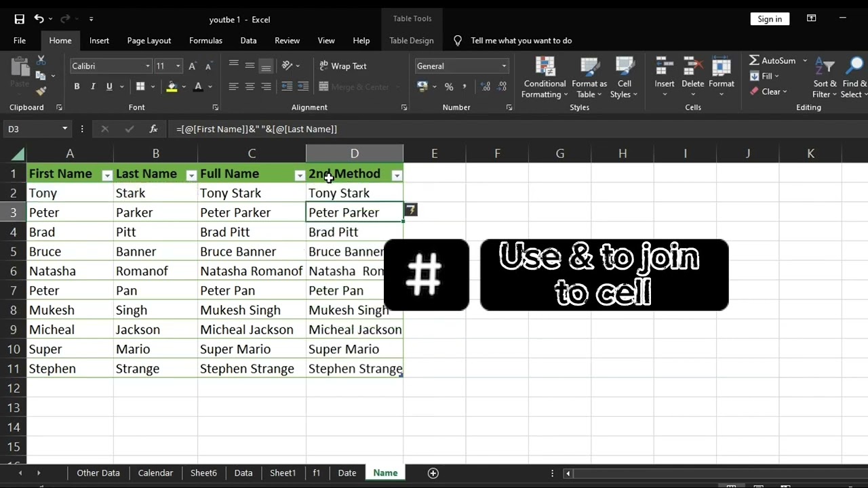
Task: Click AutoSum
Action: pos(773,60)
